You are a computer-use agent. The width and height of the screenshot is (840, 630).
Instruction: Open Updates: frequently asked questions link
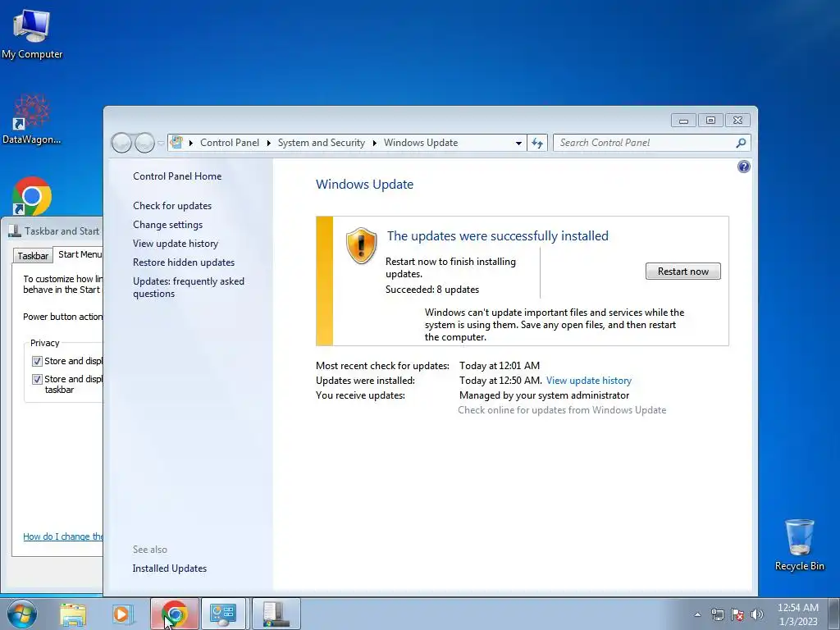click(x=189, y=287)
